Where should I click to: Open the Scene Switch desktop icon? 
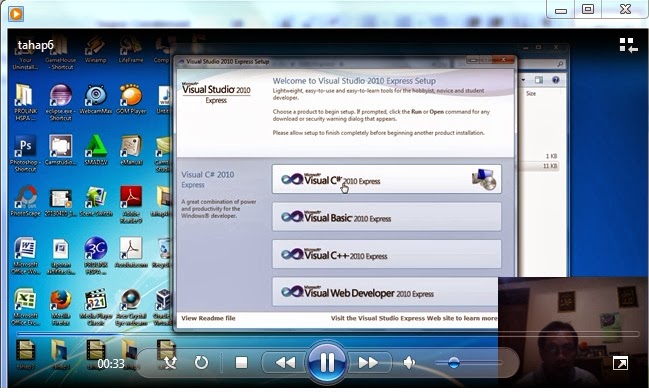[96, 201]
